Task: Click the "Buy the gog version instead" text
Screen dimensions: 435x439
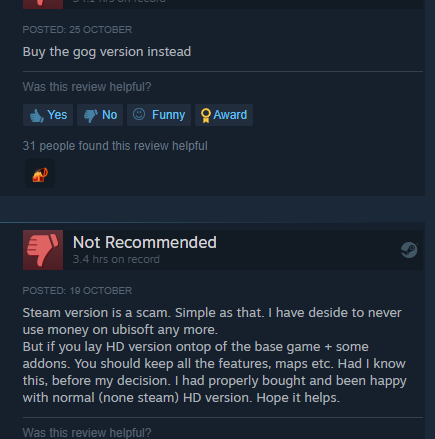Action: point(107,52)
